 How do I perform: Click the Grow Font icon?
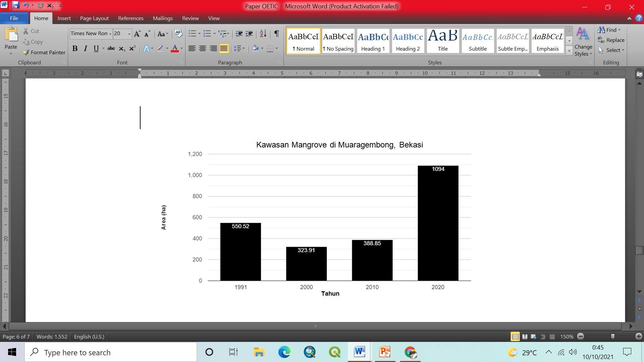pos(137,34)
